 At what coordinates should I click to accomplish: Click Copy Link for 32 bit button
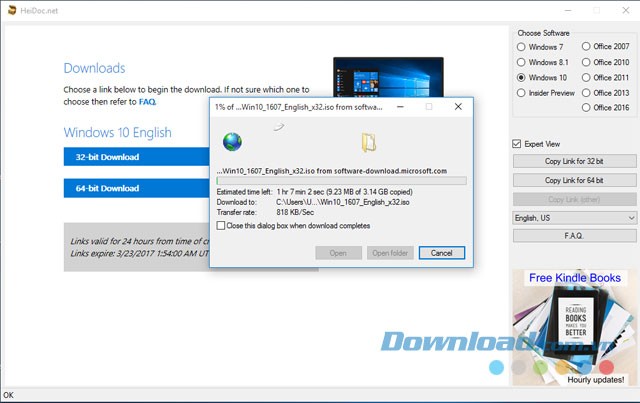574,161
